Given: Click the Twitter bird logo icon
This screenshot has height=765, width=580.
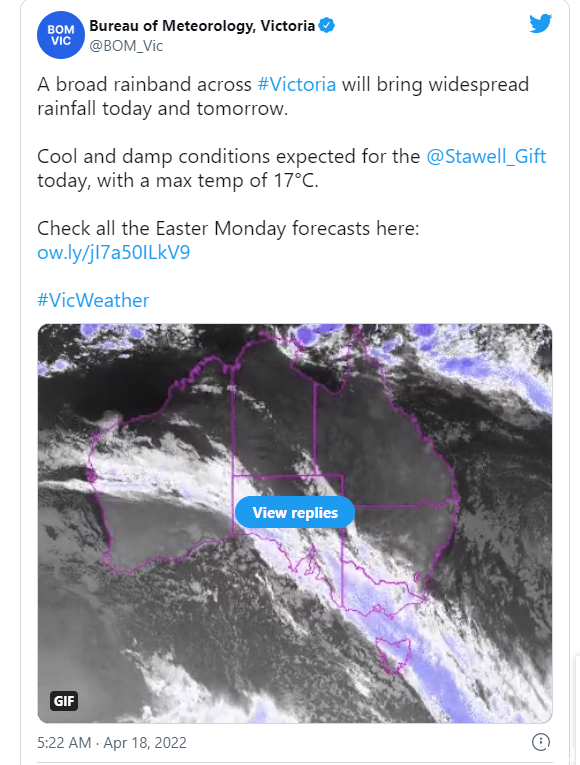Looking at the screenshot, I should click(x=540, y=23).
